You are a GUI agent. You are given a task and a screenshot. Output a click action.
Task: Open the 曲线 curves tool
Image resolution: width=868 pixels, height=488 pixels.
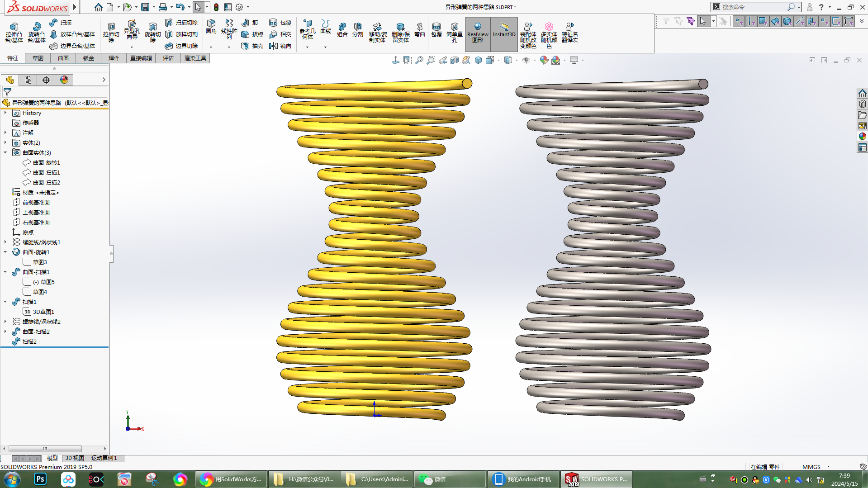pos(326,27)
